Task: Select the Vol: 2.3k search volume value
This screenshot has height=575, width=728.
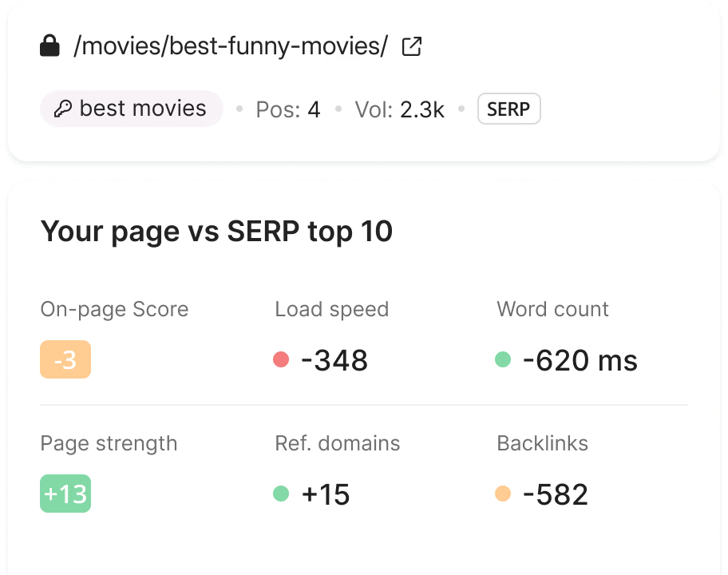Action: [x=399, y=109]
